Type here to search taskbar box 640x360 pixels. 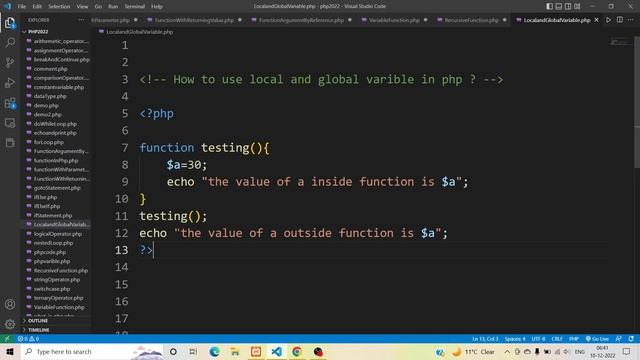(x=92, y=351)
